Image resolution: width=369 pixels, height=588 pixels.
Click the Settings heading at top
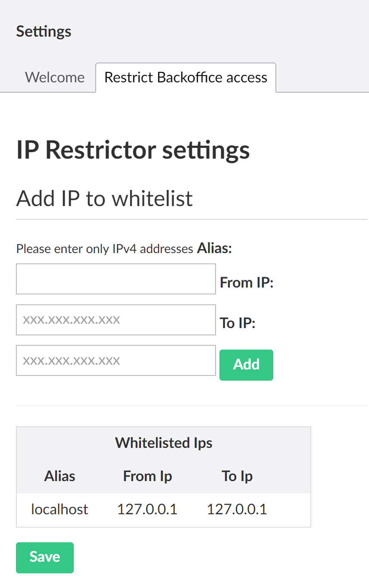[x=44, y=31]
